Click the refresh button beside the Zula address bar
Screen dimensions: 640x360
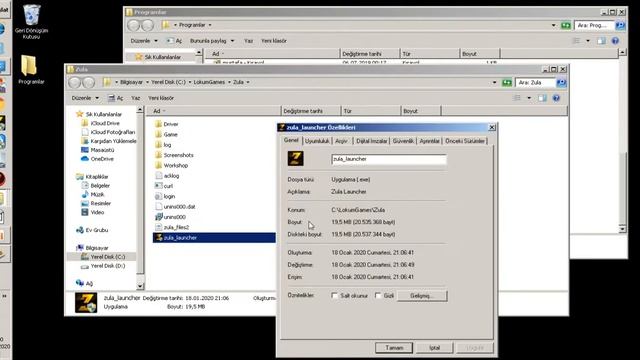507,82
